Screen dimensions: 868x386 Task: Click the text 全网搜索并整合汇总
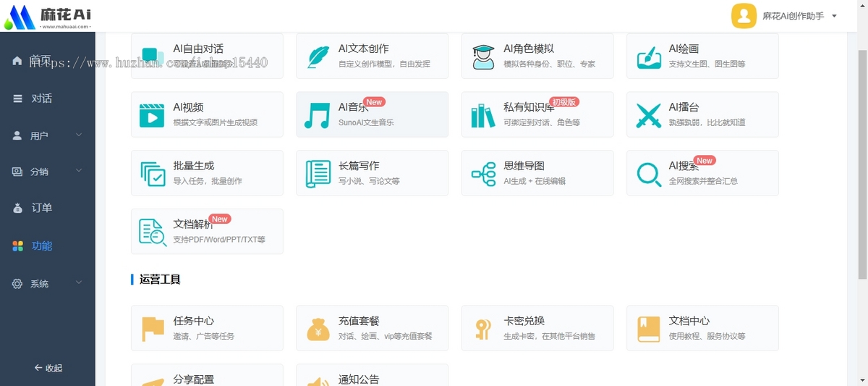click(703, 181)
